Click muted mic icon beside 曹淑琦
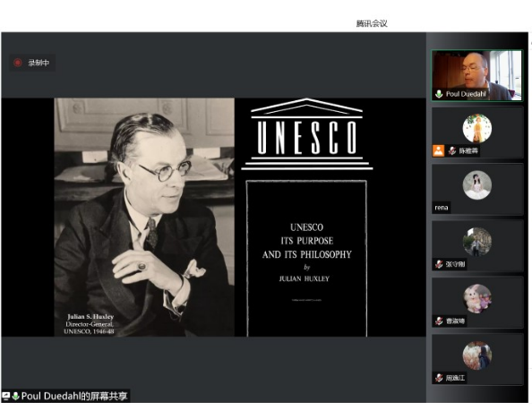Screen dimensions: 532x419 point(439,321)
